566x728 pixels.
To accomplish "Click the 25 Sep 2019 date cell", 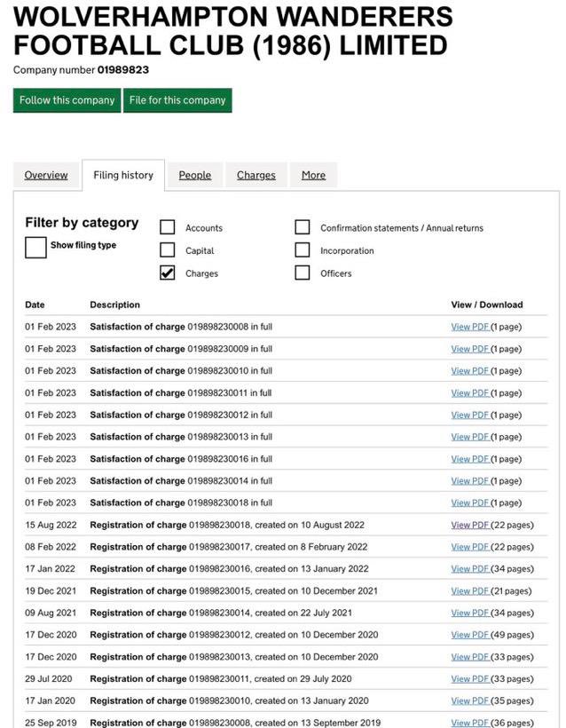I will coord(51,723).
